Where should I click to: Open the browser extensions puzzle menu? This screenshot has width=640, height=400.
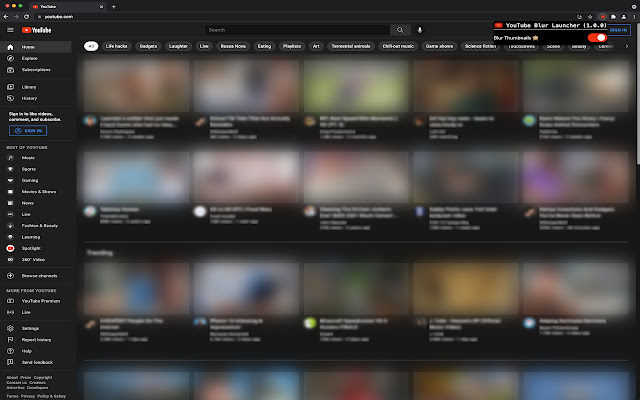click(x=613, y=17)
